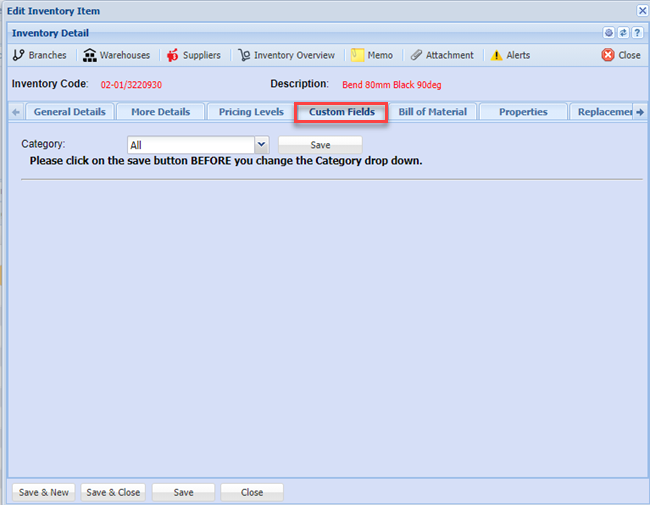Click the Suppliers toolbar icon

(193, 55)
